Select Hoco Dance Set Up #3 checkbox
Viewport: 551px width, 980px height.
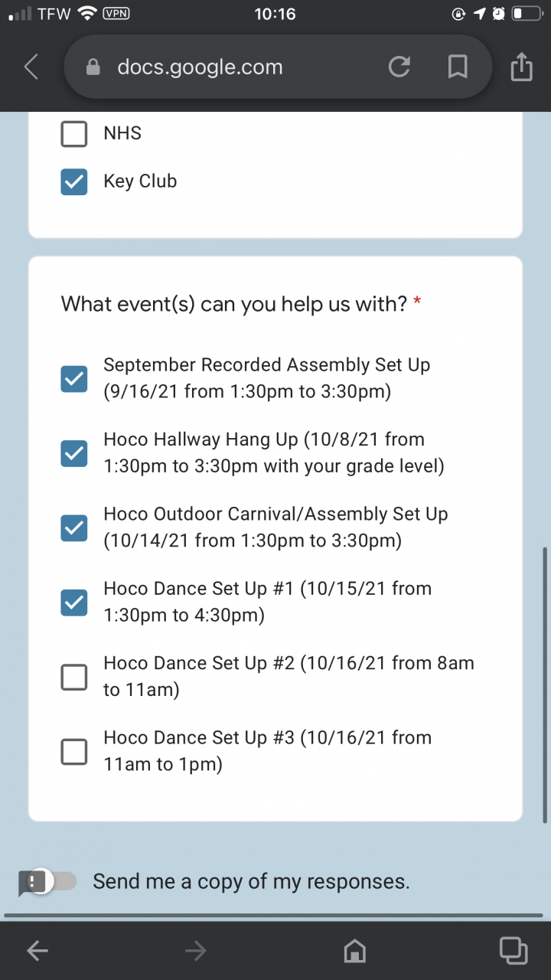coord(74,752)
